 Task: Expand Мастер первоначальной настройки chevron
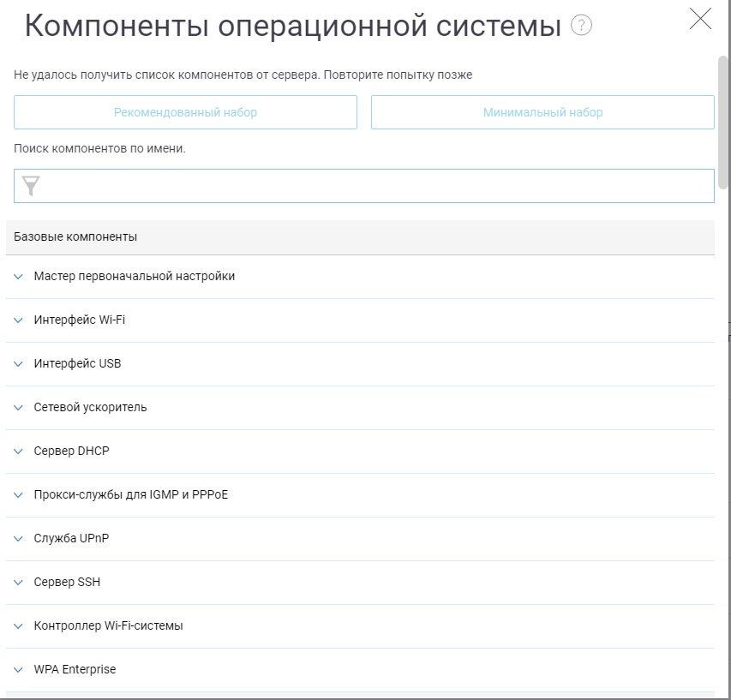point(18,277)
